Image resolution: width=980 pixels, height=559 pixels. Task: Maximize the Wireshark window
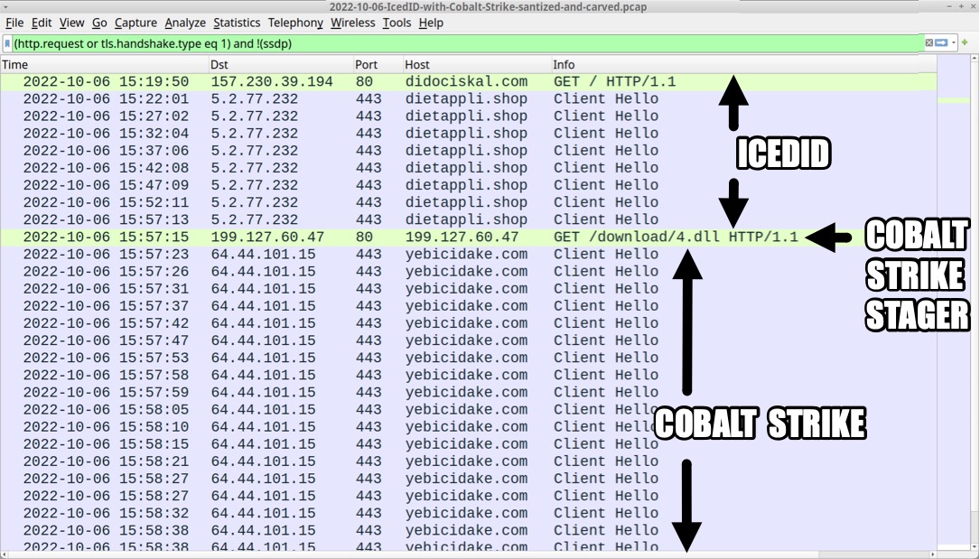[961, 6]
